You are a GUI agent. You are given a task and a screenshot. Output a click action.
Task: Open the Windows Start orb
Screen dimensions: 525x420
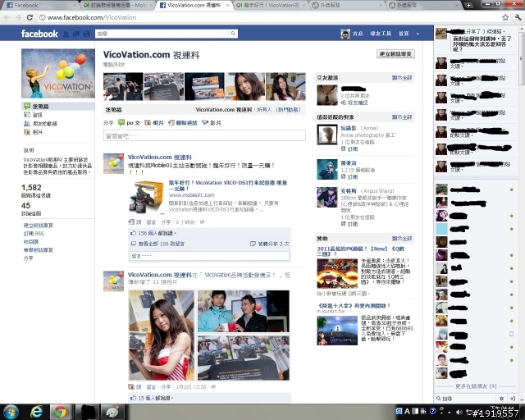[11, 412]
